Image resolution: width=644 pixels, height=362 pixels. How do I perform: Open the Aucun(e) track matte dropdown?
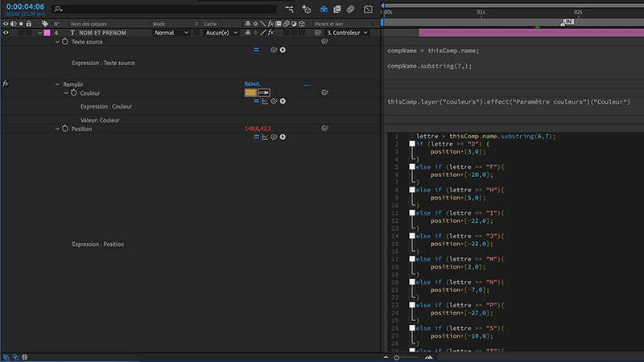click(221, 33)
